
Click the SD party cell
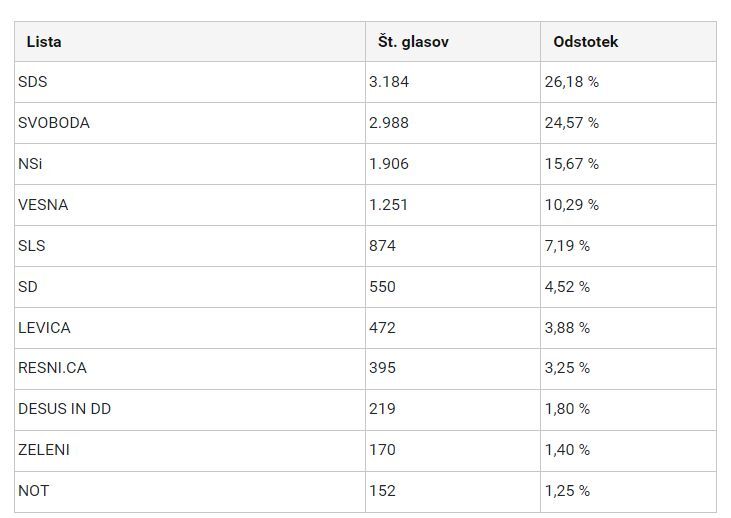(28, 287)
